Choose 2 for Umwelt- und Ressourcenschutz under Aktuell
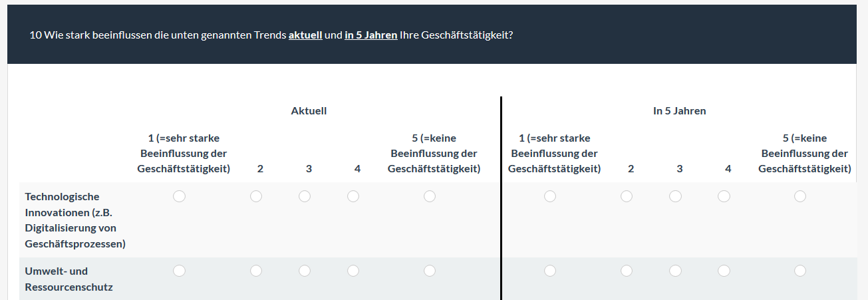The width and height of the screenshot is (868, 300). point(256,271)
